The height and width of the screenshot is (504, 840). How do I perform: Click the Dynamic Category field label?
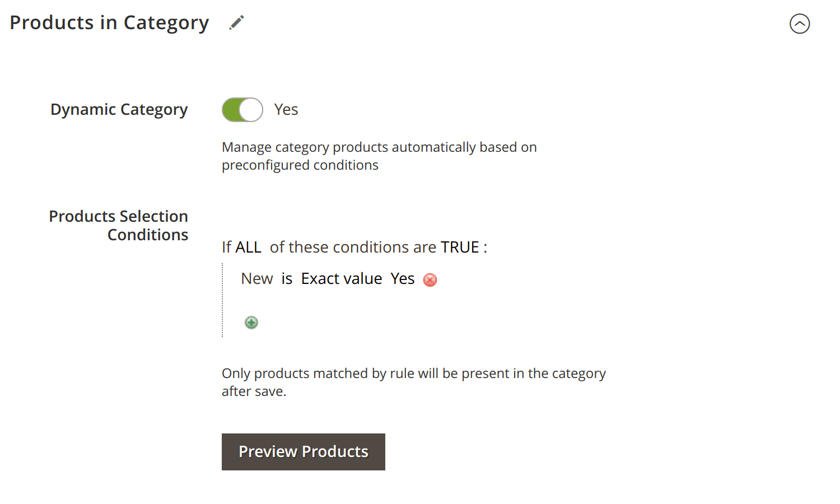119,110
